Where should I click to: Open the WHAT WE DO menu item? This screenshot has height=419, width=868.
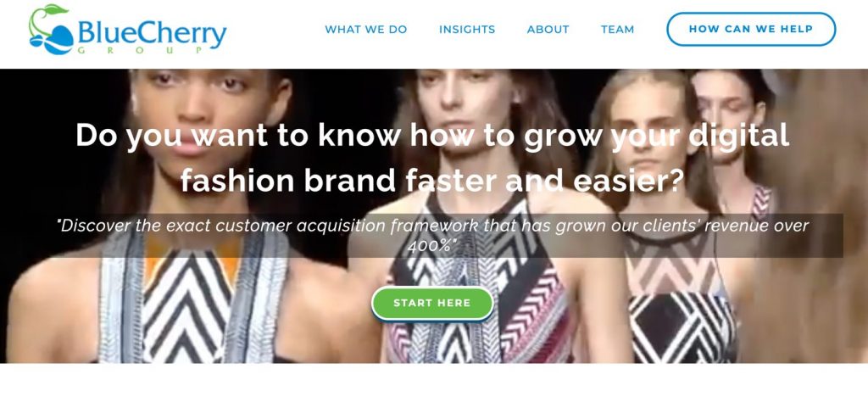(366, 30)
